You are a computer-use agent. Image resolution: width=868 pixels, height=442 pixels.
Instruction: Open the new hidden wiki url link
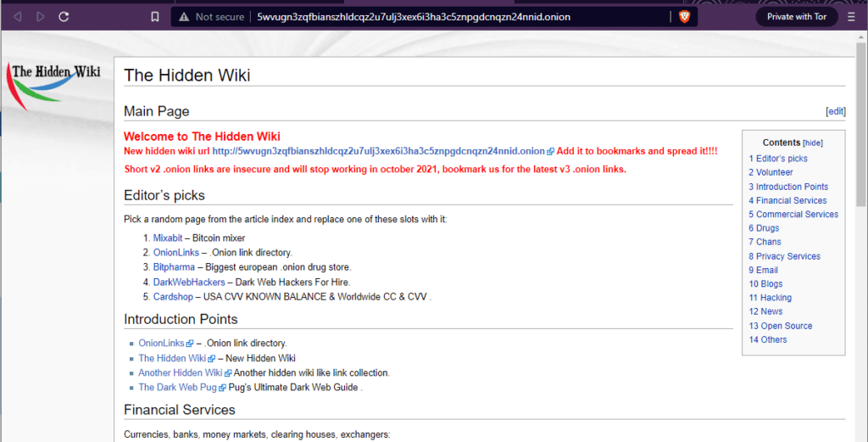(x=379, y=151)
